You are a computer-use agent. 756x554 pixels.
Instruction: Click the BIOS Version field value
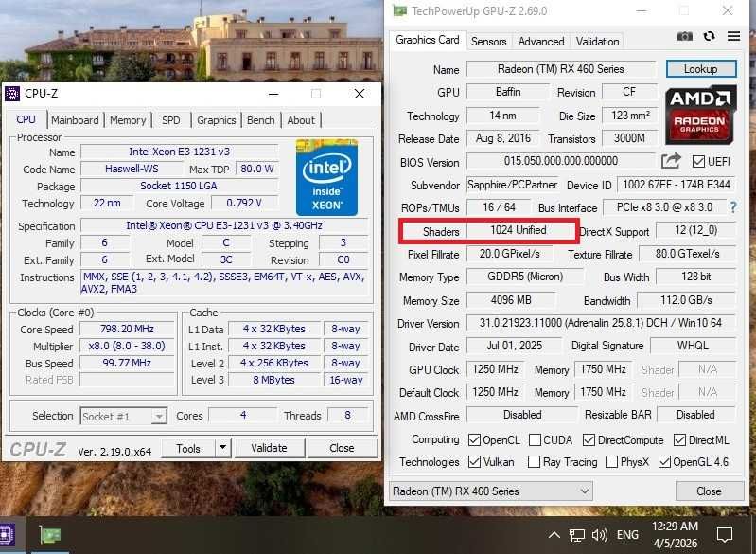561,161
